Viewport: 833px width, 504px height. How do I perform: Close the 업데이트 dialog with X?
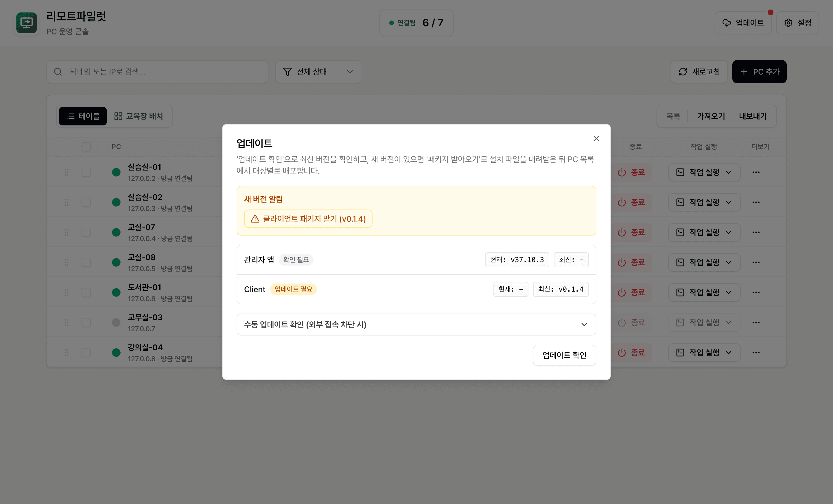tap(596, 138)
